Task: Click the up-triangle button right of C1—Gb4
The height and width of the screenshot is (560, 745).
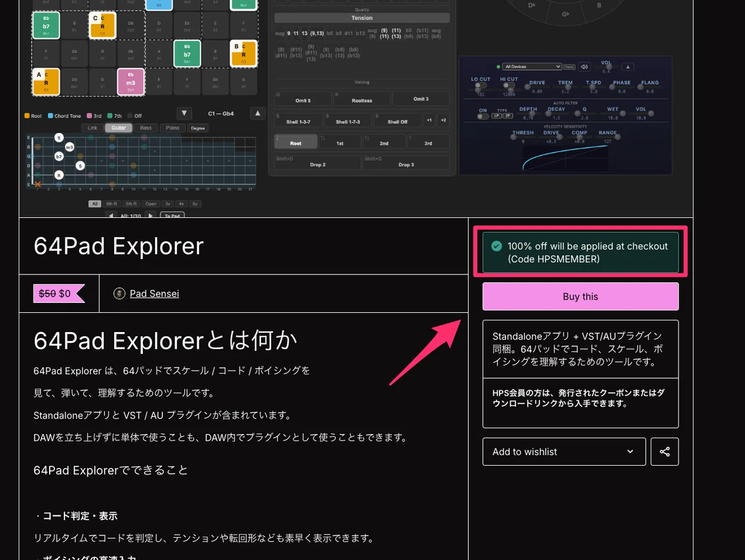Action: [258, 113]
